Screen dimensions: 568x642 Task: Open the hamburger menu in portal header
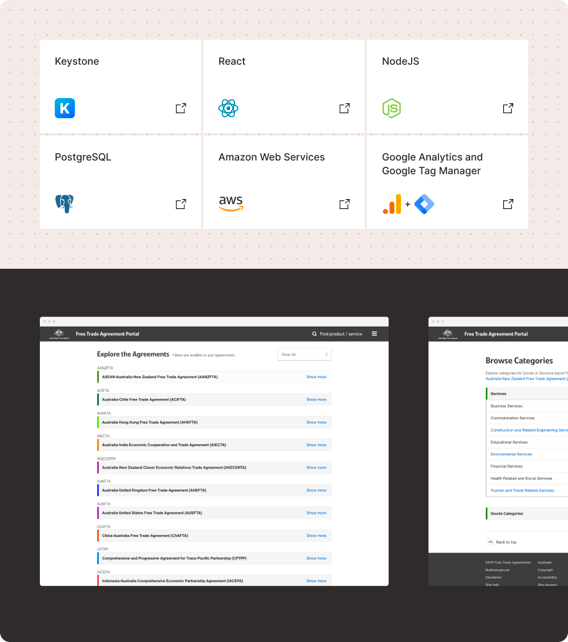tap(374, 334)
